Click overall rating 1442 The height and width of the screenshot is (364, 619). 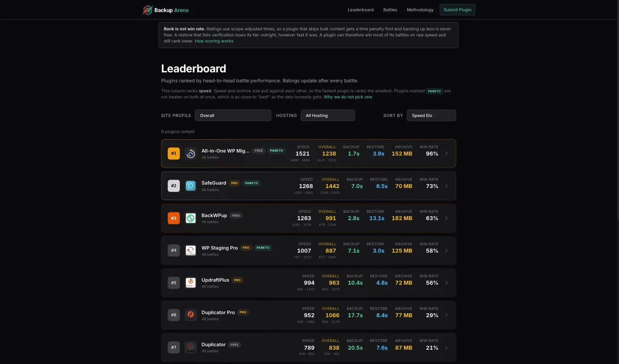pyautogui.click(x=332, y=186)
